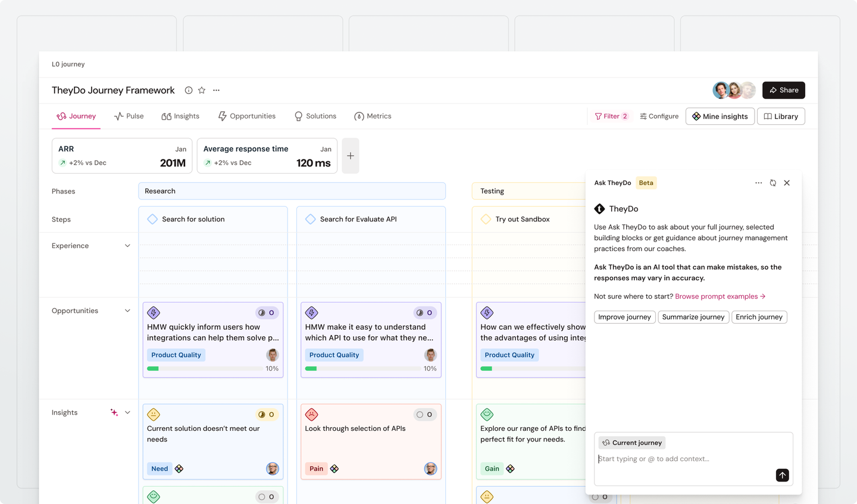Submit Ask TheyDo message with arrow button
This screenshot has height=504, width=857.
(782, 475)
